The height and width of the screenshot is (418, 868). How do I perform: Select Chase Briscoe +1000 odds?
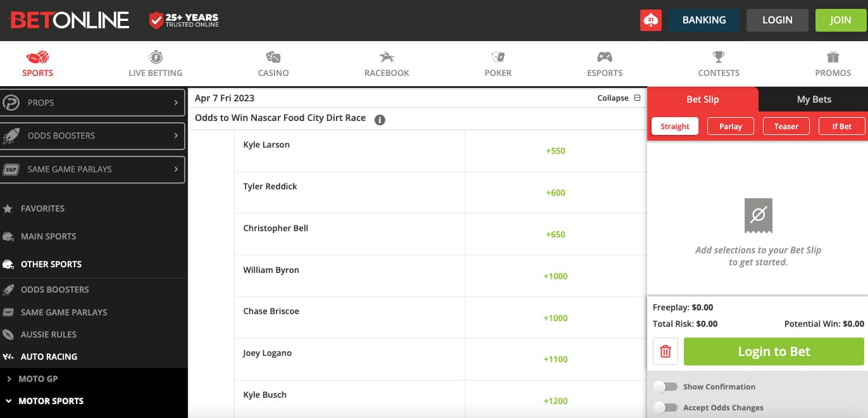[555, 318]
